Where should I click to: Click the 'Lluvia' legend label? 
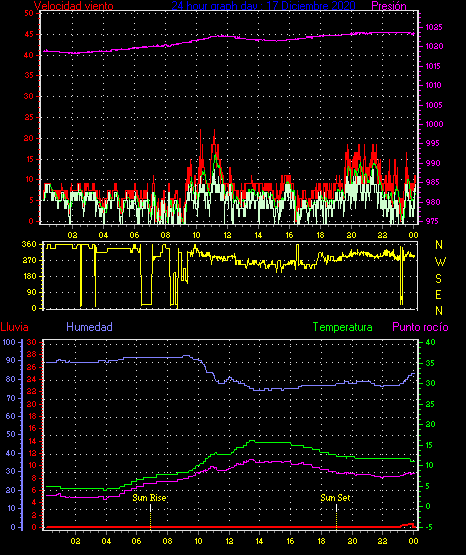click(x=15, y=327)
